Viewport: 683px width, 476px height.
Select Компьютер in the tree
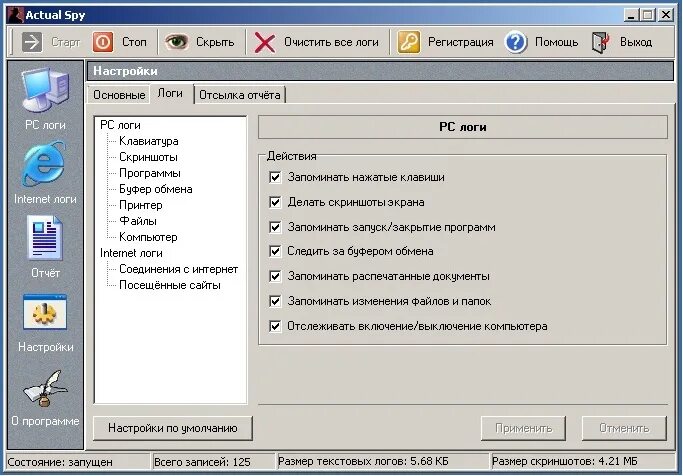click(148, 237)
